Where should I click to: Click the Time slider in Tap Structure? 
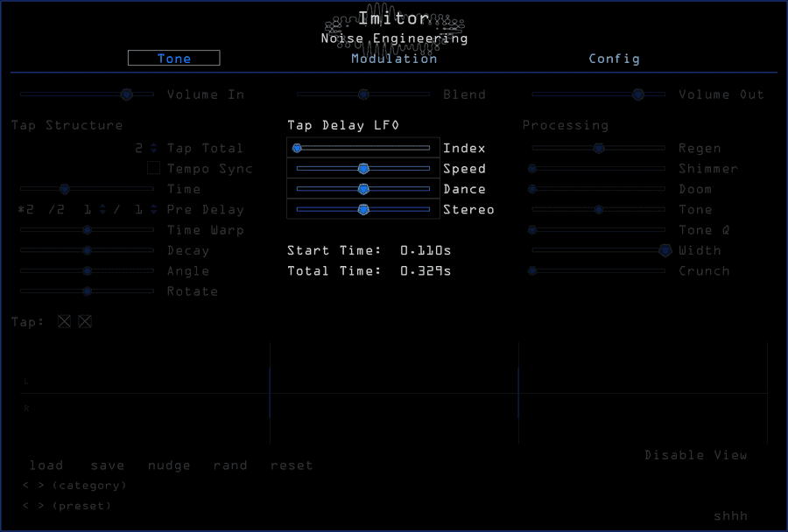coord(87,189)
